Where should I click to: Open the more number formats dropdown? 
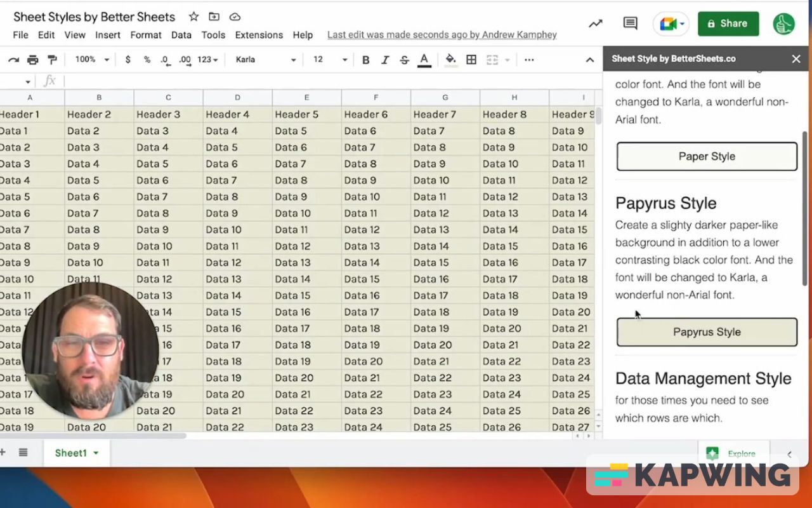click(x=207, y=60)
